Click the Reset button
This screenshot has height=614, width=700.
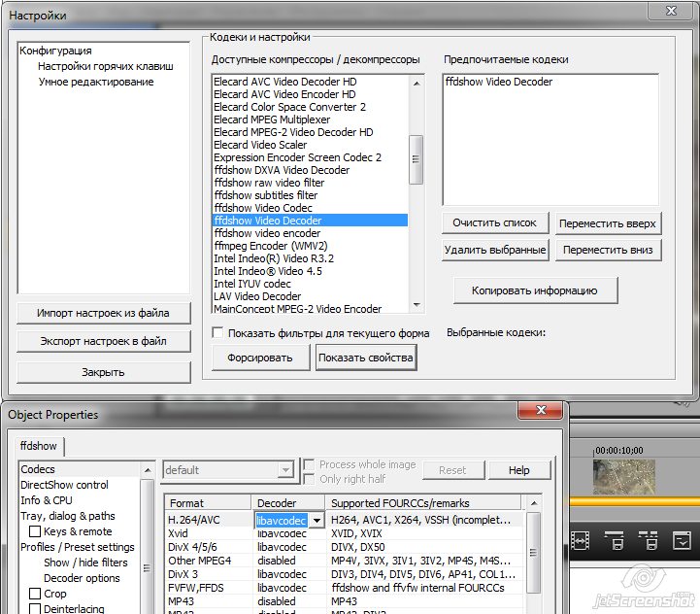[x=452, y=470]
